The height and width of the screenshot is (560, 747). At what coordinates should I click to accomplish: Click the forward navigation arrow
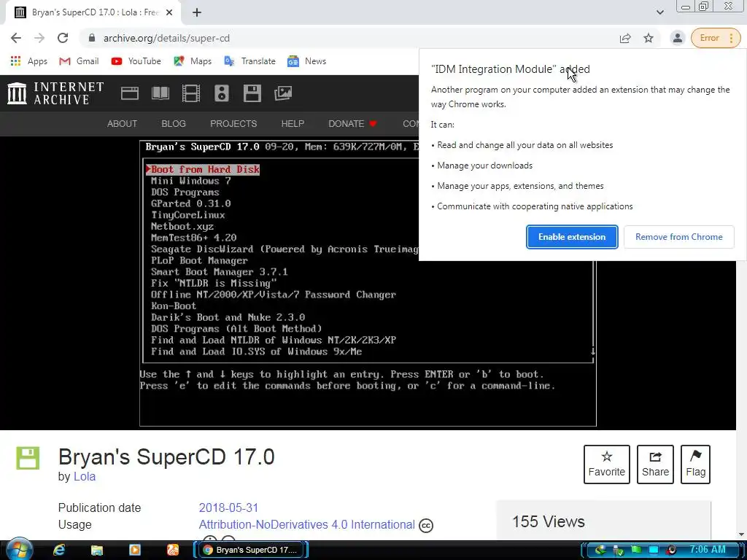[x=39, y=38]
